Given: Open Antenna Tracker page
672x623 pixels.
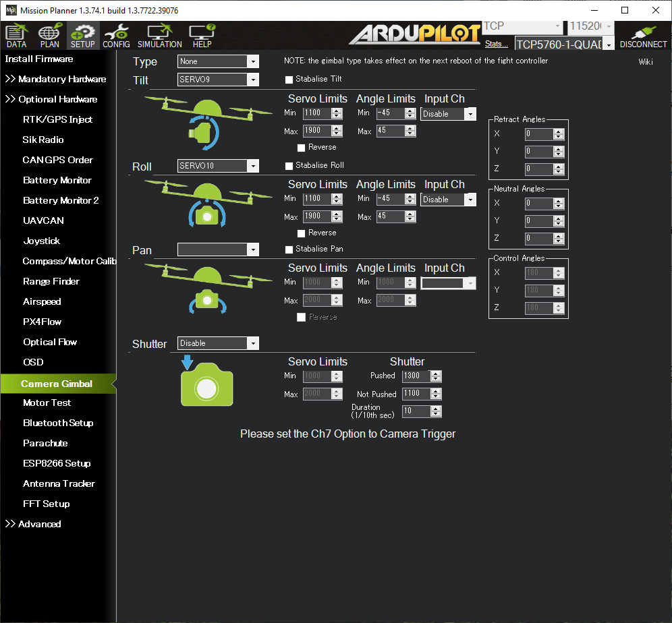Looking at the screenshot, I should click(x=59, y=483).
